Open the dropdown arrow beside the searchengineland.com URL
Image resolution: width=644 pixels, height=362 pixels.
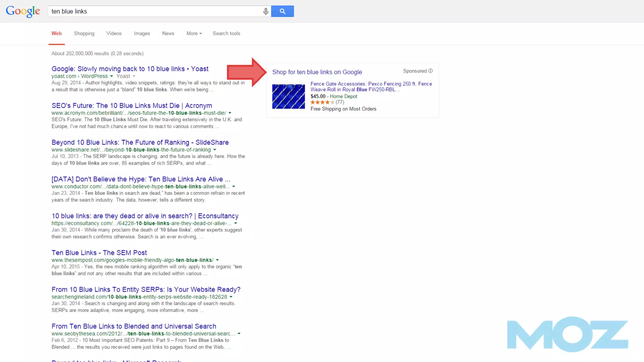click(x=231, y=297)
